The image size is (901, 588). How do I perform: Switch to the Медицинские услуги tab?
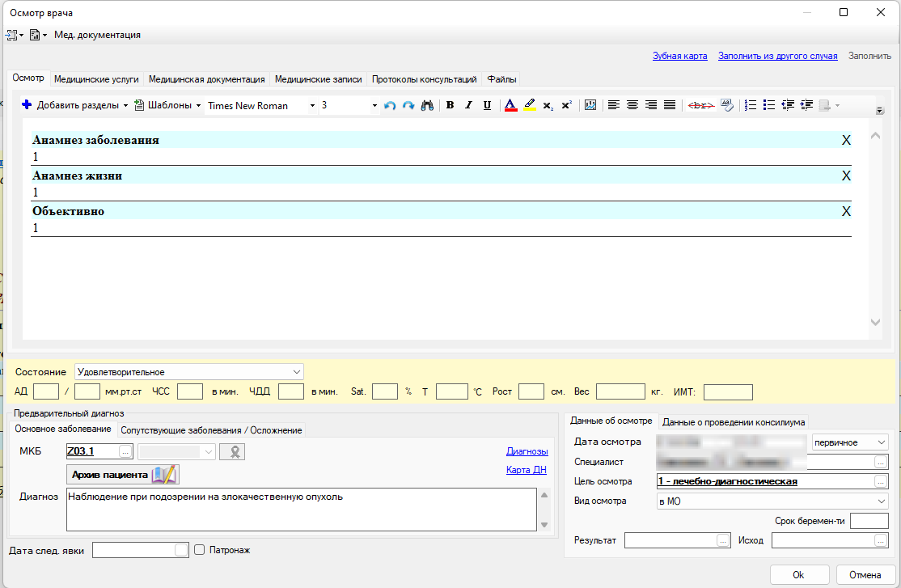[x=96, y=79]
